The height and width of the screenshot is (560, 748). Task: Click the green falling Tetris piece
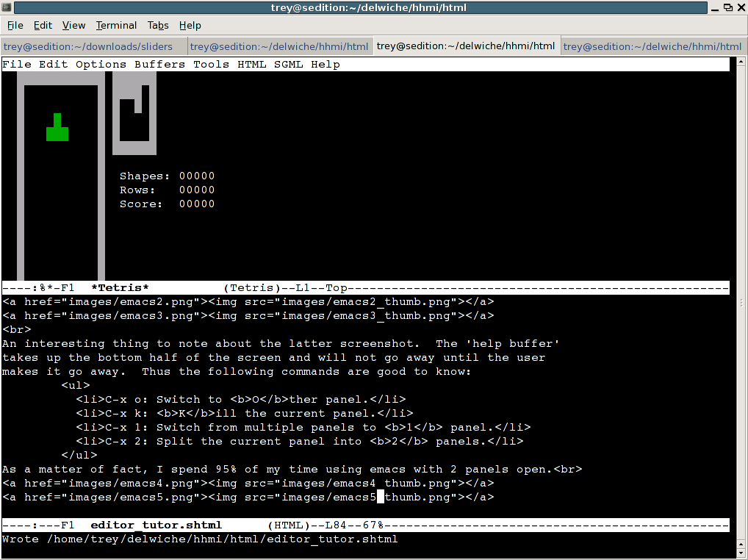click(57, 127)
